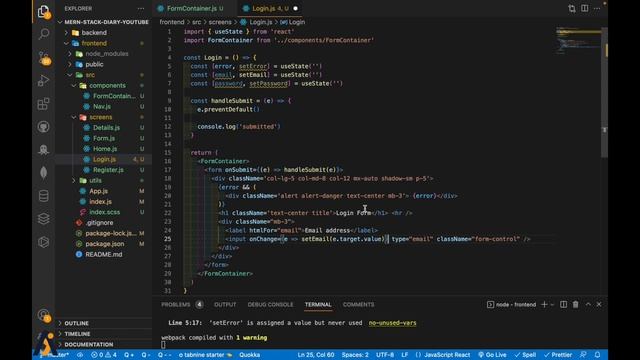Open the OUTPUT panel tab

point(225,304)
